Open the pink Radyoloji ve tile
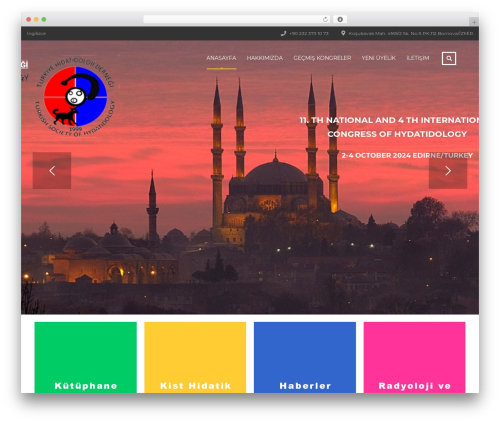The height and width of the screenshot is (423, 500). [414, 357]
